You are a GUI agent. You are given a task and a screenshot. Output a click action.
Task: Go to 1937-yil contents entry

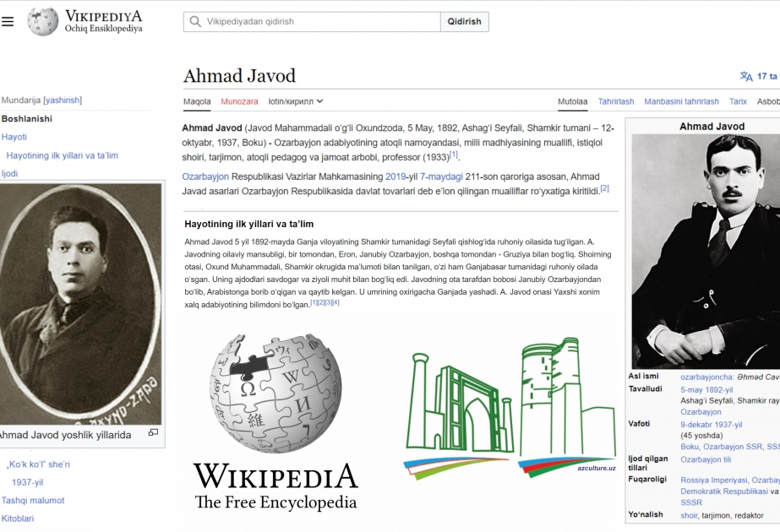(x=27, y=482)
